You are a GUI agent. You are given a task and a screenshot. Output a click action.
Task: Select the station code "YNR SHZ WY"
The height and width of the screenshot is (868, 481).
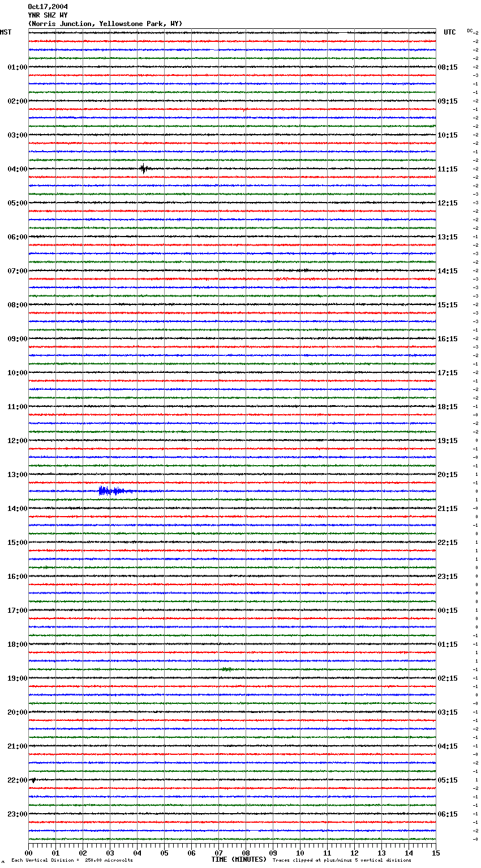(48, 15)
